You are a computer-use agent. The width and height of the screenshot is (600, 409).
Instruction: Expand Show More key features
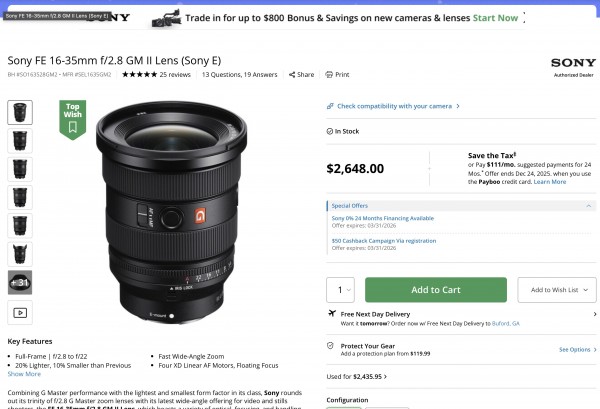[x=25, y=374]
